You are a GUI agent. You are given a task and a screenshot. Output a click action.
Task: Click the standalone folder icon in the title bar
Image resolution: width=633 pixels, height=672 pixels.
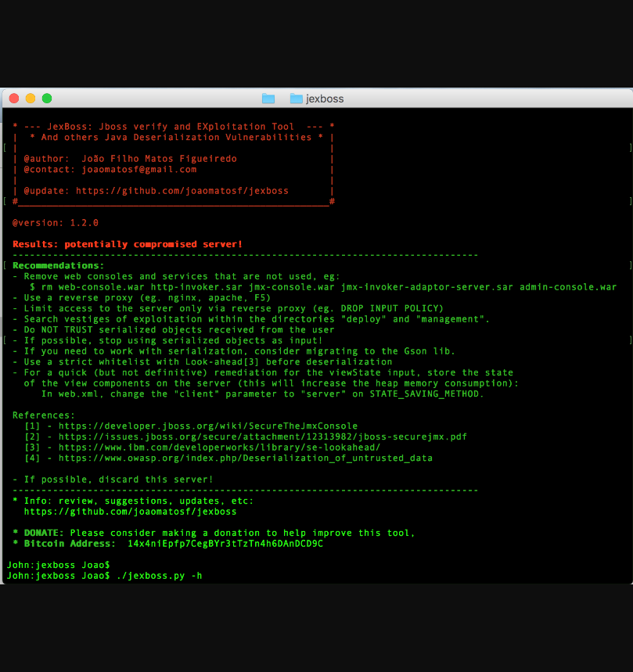pyautogui.click(x=268, y=99)
